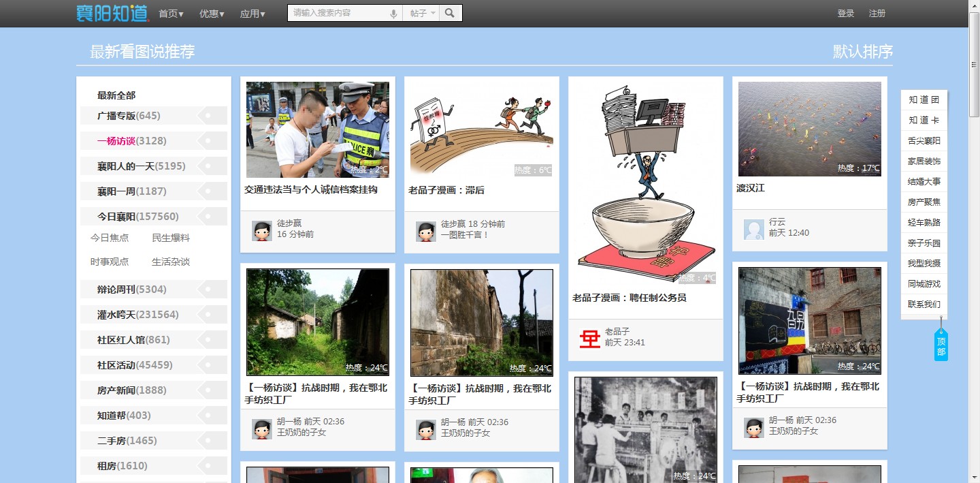Click 老品子's red profile icon
Viewport: 980px width, 483px height.
(x=589, y=337)
